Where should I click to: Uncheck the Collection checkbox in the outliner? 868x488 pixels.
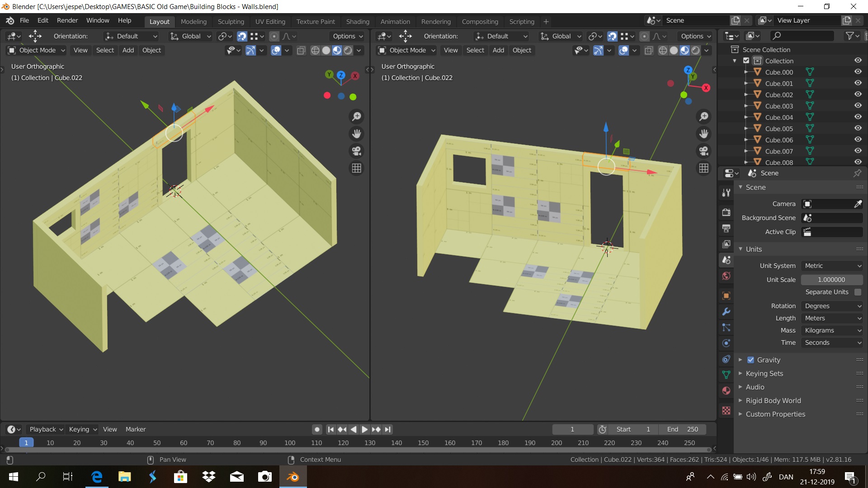746,61
